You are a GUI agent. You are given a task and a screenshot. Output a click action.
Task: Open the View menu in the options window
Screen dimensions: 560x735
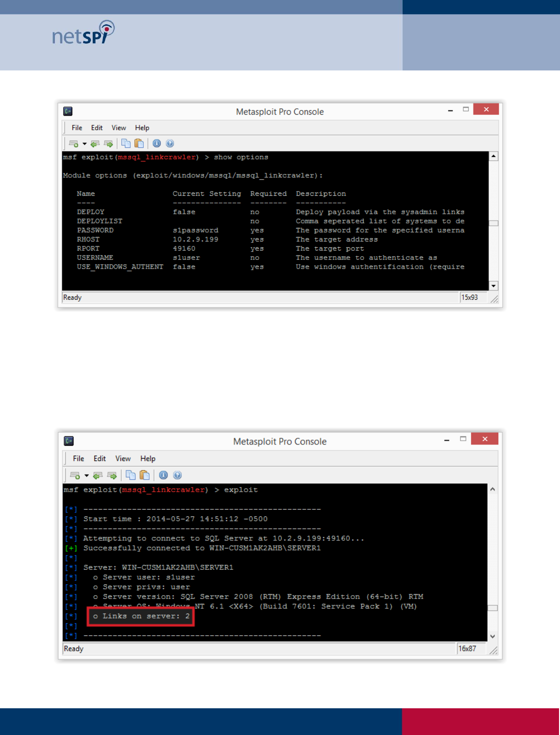click(119, 128)
